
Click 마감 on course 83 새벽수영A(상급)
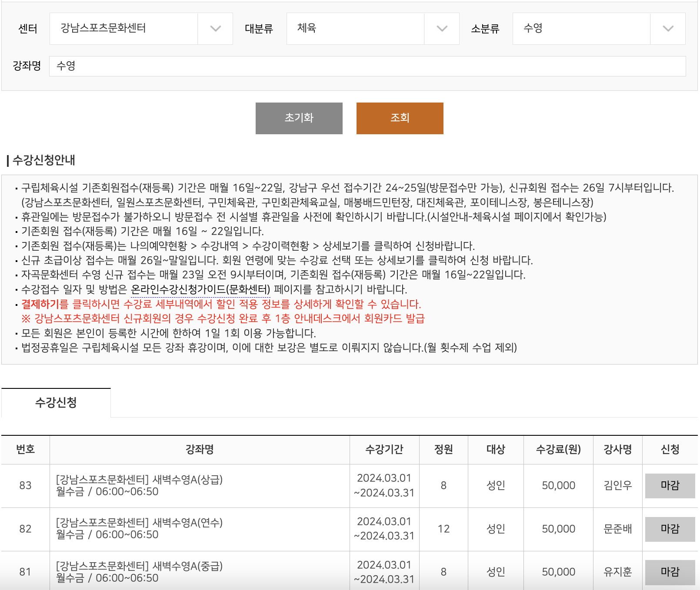670,486
